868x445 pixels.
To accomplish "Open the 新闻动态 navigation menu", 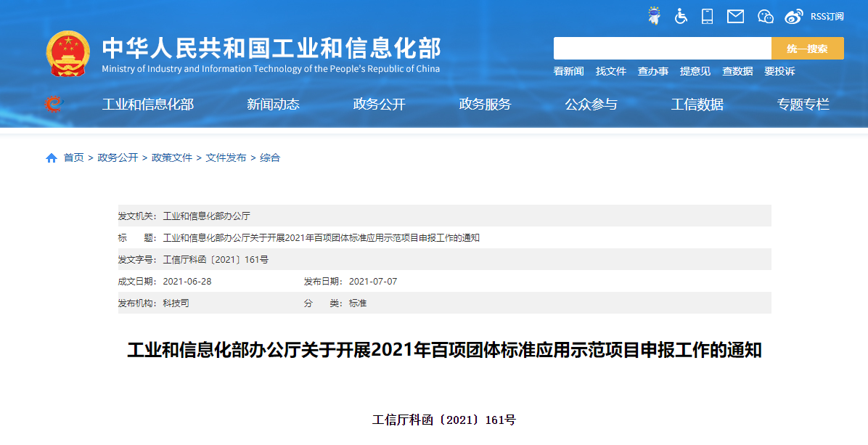I will point(273,105).
